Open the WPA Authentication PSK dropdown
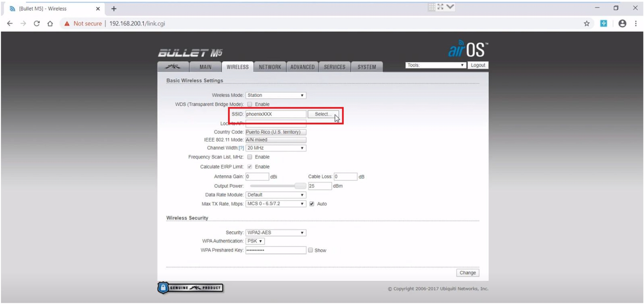The width and height of the screenshot is (644, 304). [x=255, y=241]
